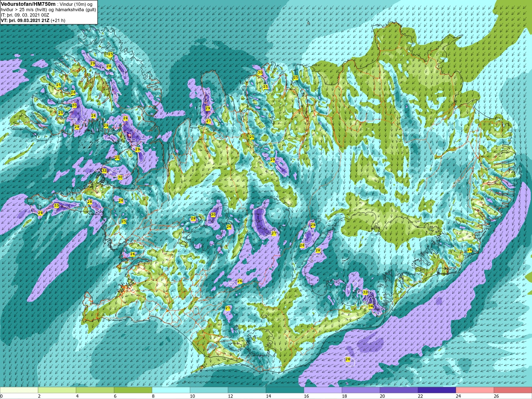The width and height of the screenshot is (532, 399).
Task: Click the dark teal 14–16 m/s legend swatch
Action: (285, 390)
